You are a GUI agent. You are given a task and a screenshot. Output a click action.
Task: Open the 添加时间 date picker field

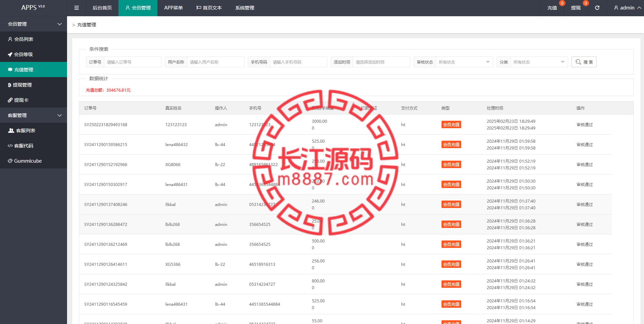pyautogui.click(x=381, y=62)
